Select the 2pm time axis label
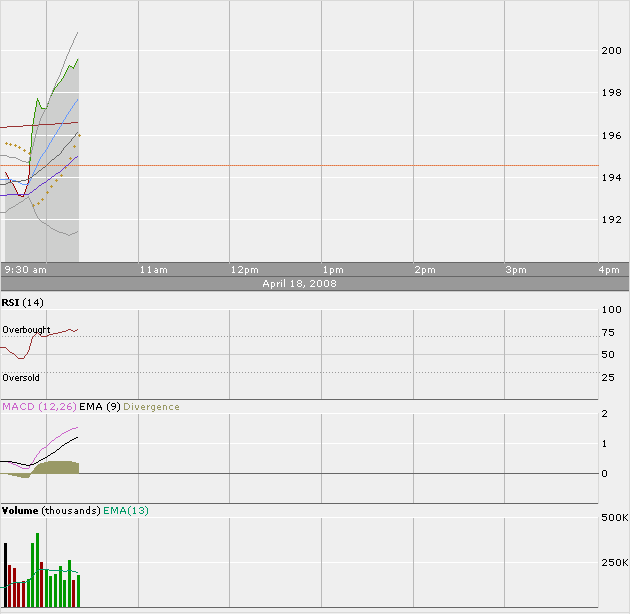The height and width of the screenshot is (615, 630). 425,270
